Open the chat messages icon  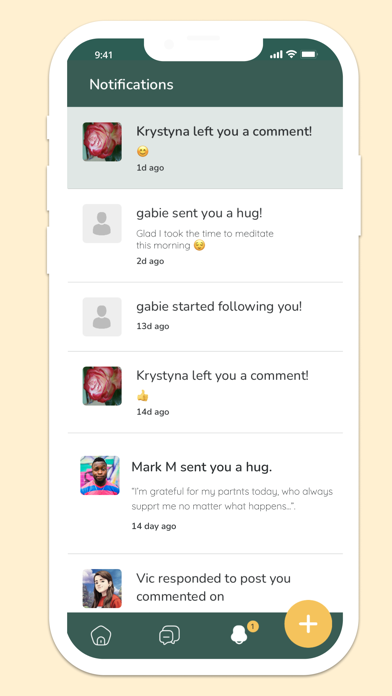point(170,635)
